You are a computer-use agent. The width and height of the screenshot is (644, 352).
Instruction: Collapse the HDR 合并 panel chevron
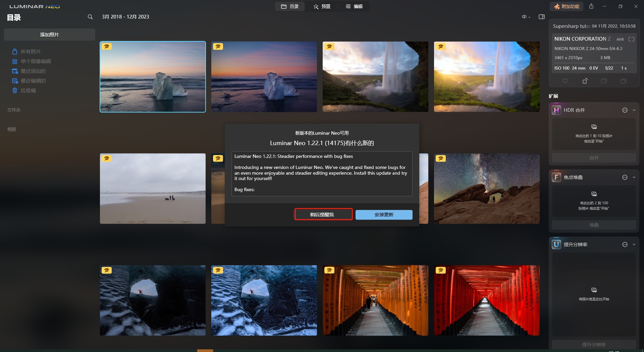(634, 110)
